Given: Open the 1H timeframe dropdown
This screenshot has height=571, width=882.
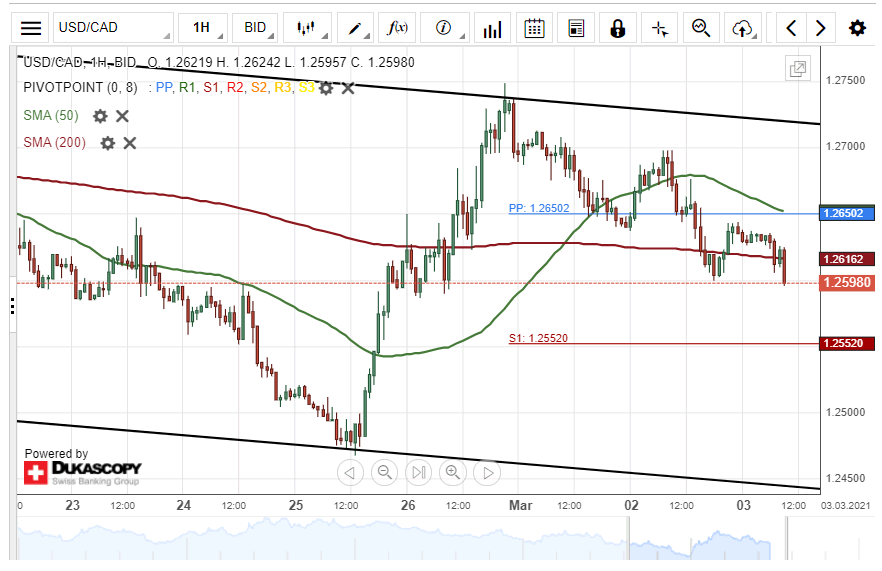Looking at the screenshot, I should [x=203, y=28].
